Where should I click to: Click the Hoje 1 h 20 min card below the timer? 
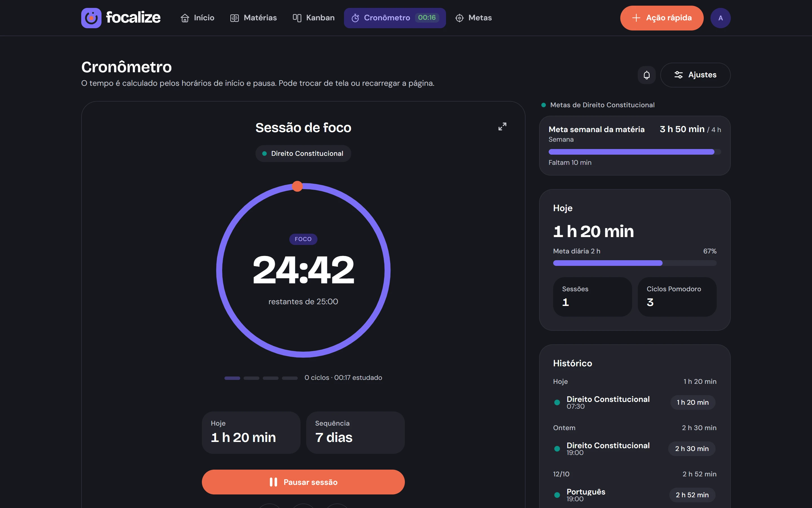251,432
